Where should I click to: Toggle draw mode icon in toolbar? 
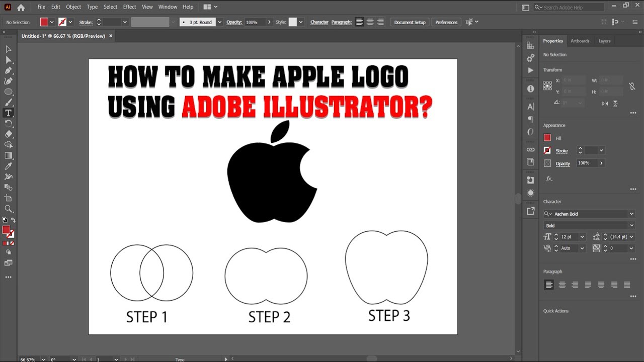[8, 252]
